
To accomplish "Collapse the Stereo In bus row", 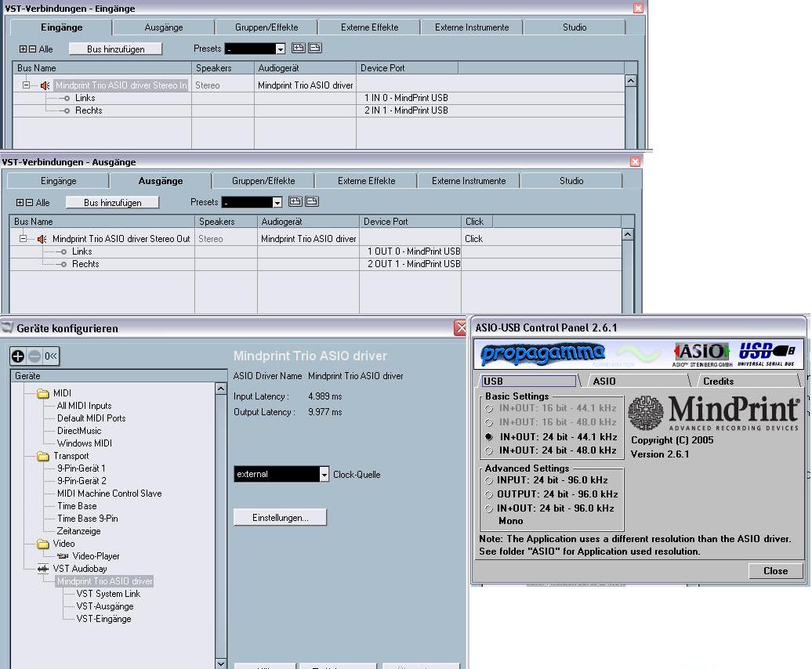I will click(26, 85).
